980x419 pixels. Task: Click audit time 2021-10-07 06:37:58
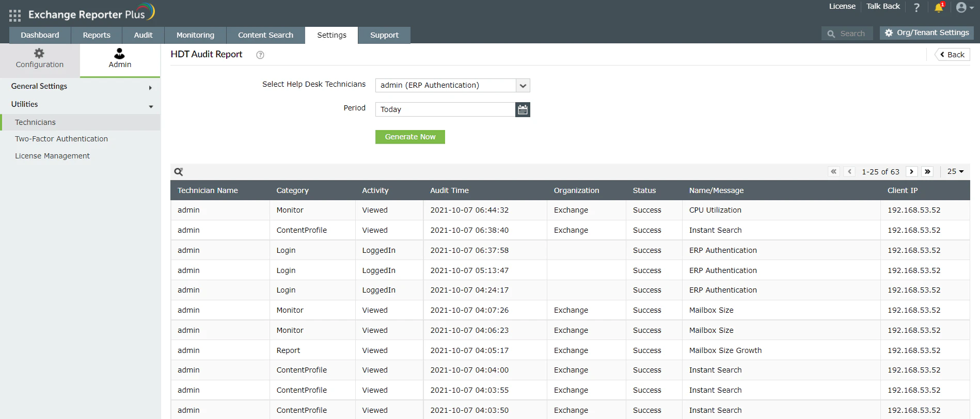(x=469, y=250)
